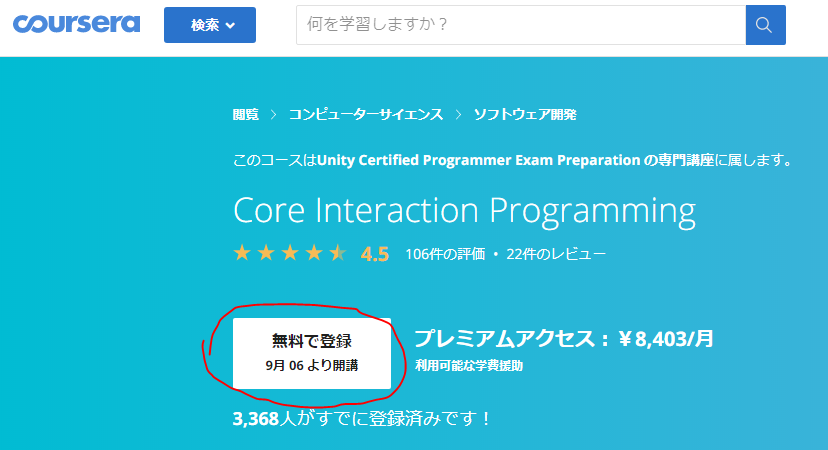The image size is (828, 450).
Task: Go to ソフトウェア開発 breadcrumb
Action: pos(525,114)
